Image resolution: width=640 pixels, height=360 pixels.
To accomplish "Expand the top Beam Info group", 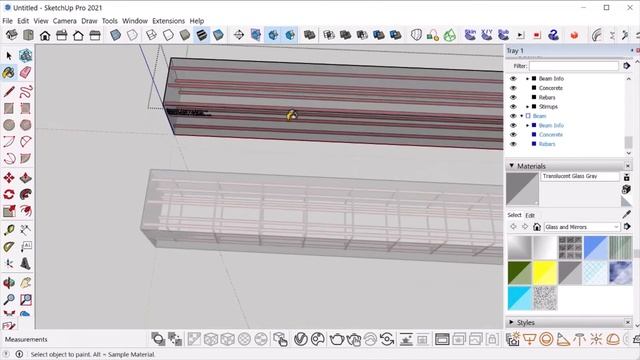I will (527, 78).
